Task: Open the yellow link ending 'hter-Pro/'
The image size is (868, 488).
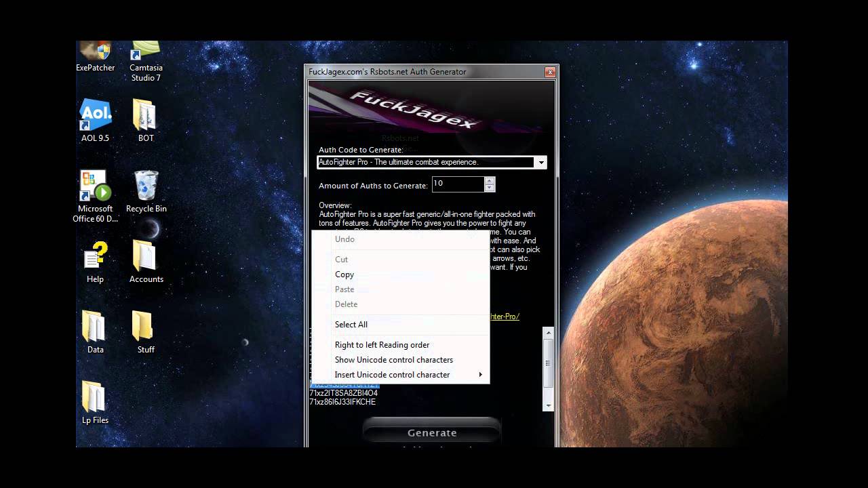Action: [x=505, y=317]
